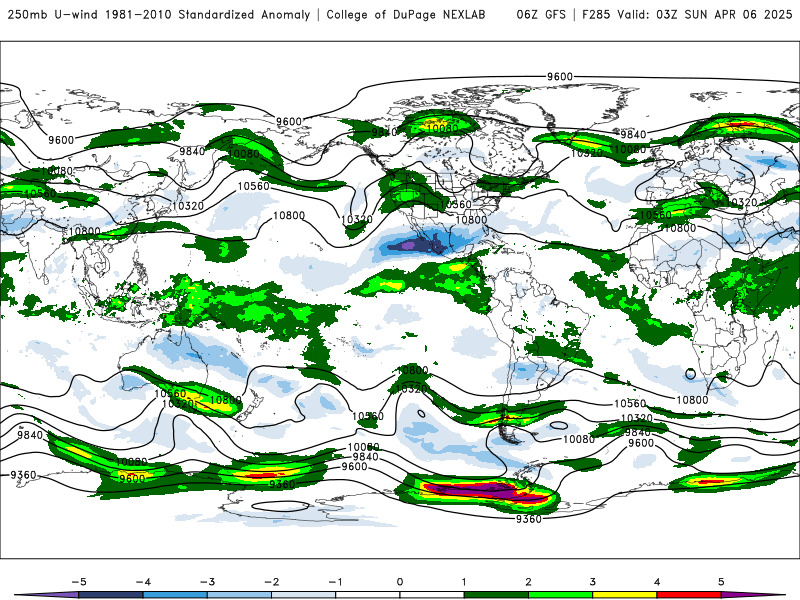
Task: Click the '-5' colorbar tick label
Action: (79, 582)
